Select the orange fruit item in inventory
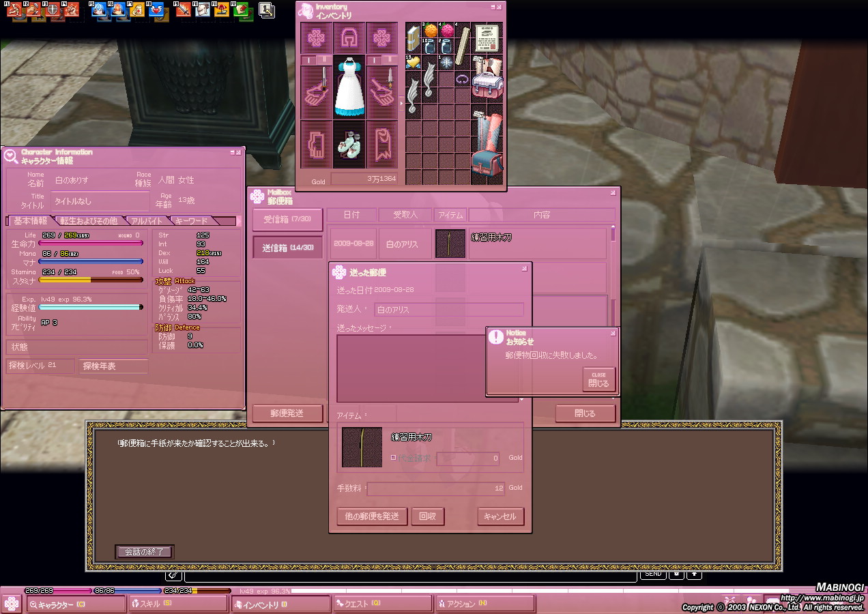Image resolution: width=868 pixels, height=614 pixels. point(431,31)
